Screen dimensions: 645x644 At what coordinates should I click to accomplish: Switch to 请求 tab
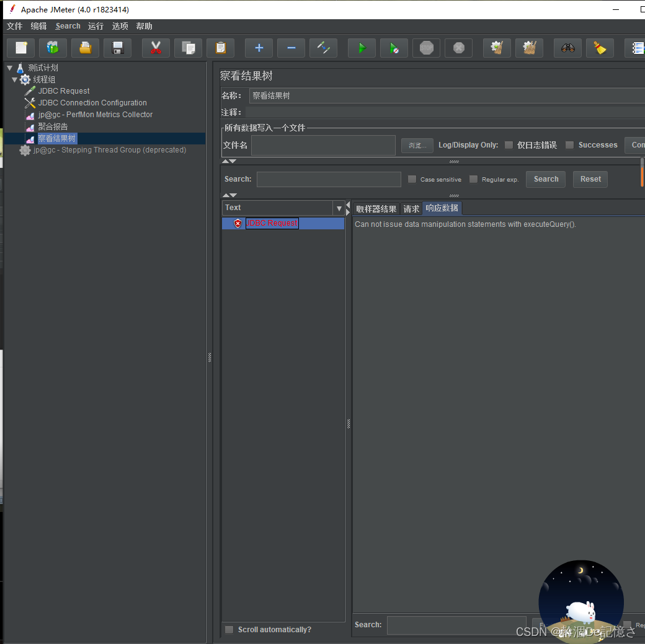point(411,209)
